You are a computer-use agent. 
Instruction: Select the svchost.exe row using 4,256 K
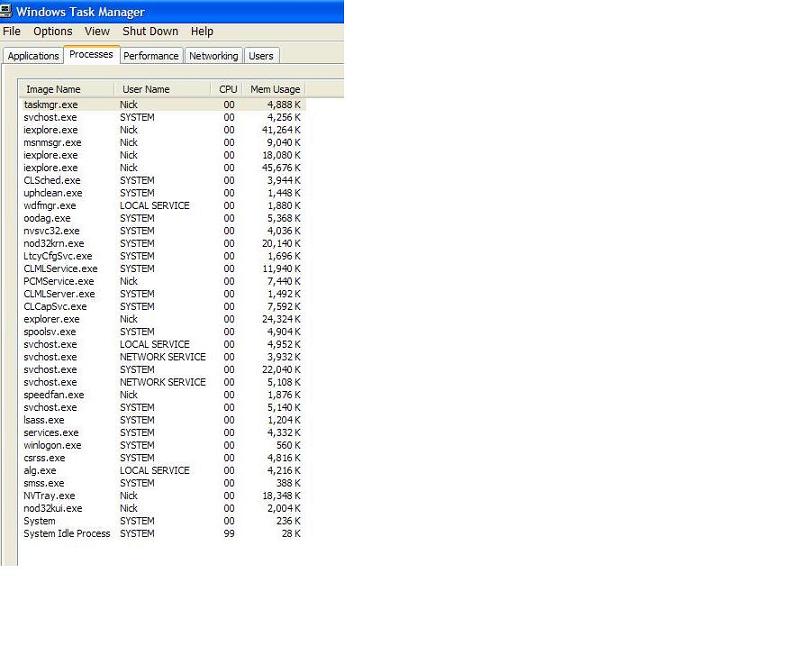click(x=163, y=117)
